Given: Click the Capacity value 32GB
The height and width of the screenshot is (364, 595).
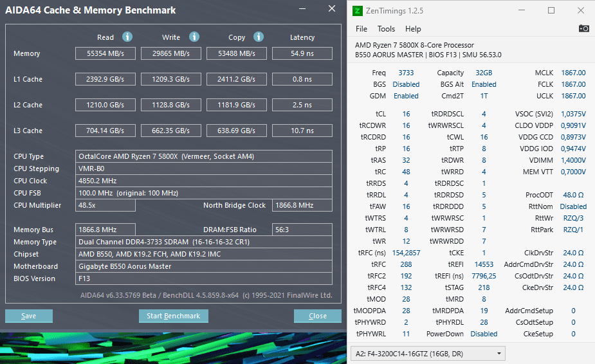Looking at the screenshot, I should click(484, 73).
